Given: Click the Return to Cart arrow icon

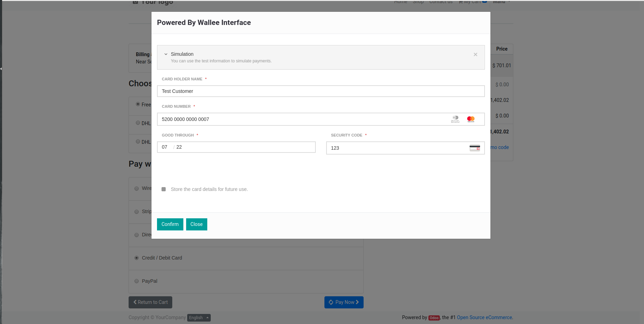Looking at the screenshot, I should (x=135, y=302).
